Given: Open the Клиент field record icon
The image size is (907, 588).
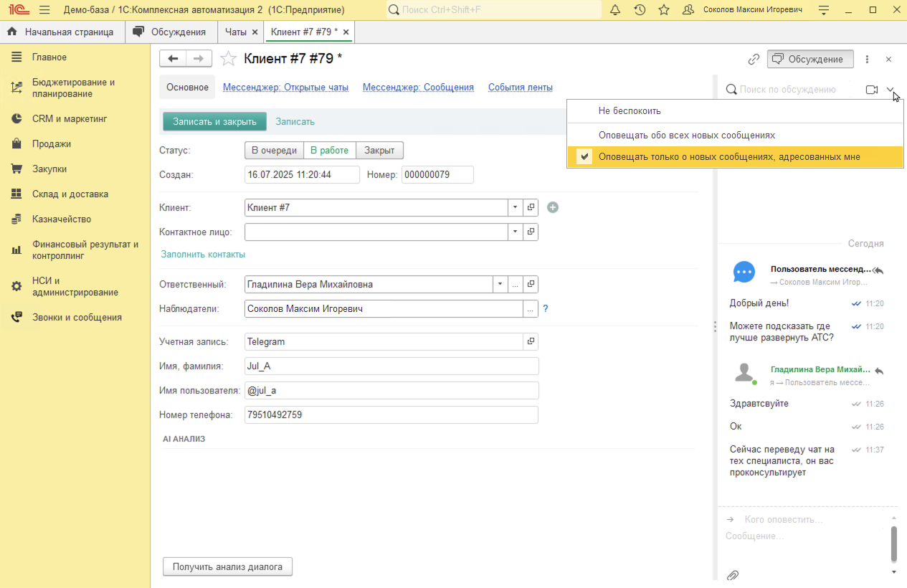Looking at the screenshot, I should pos(531,207).
